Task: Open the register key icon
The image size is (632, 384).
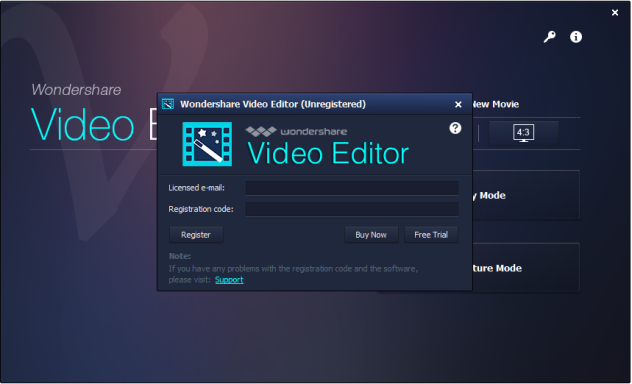Action: 549,37
